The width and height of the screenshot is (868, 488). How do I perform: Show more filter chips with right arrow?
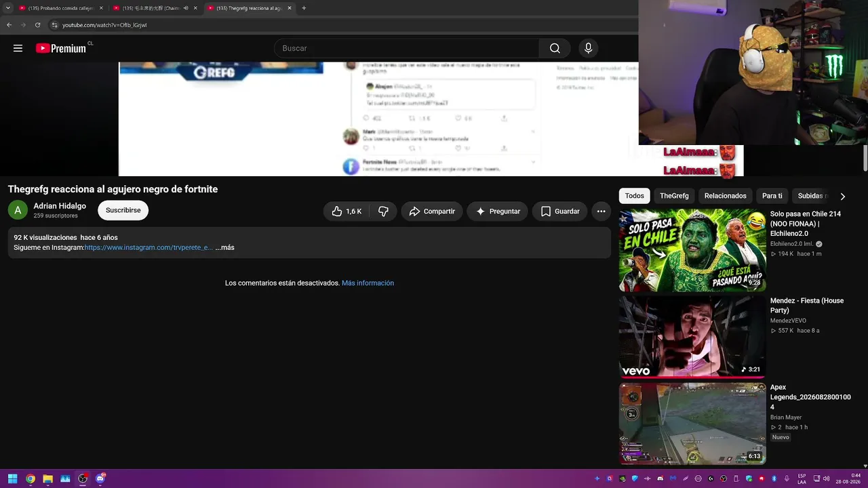click(x=842, y=196)
